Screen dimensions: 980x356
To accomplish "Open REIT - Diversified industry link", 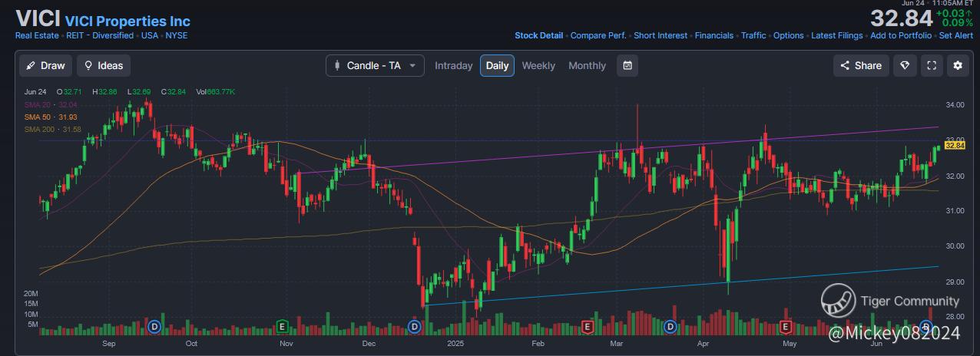I will (99, 35).
